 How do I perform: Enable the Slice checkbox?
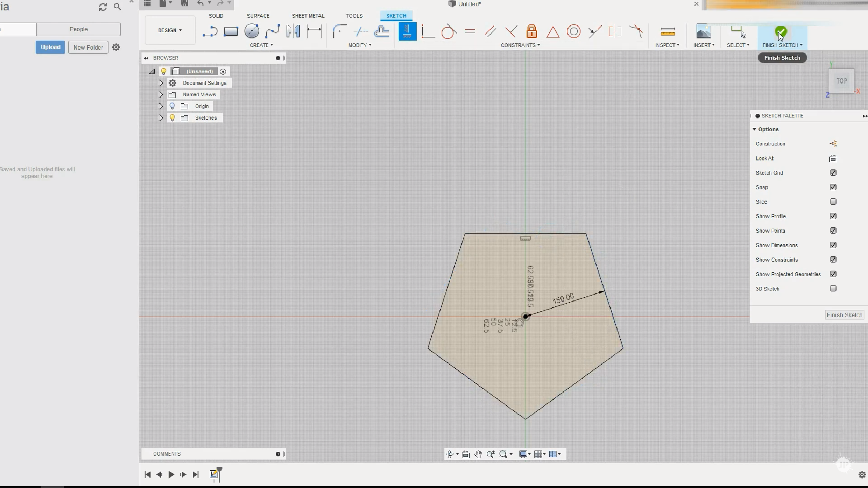833,202
